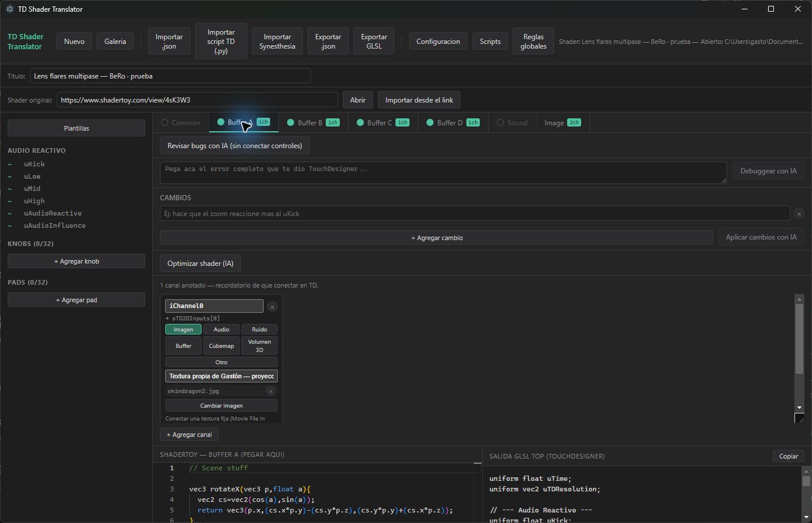Screen dimensions: 812x523
Task: Select Otro as the channel type
Action: click(221, 362)
